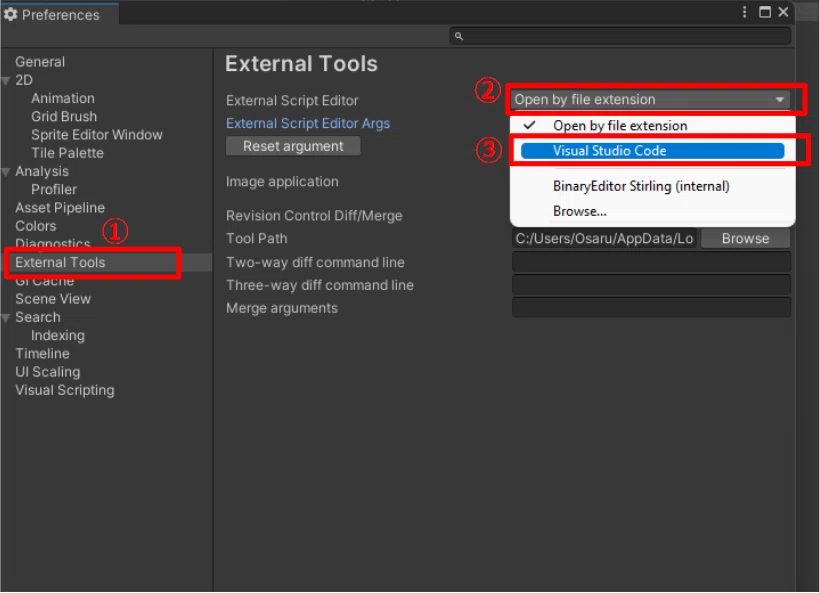Open Sprite Editor Window preferences
This screenshot has height=593, width=819.
tap(97, 135)
